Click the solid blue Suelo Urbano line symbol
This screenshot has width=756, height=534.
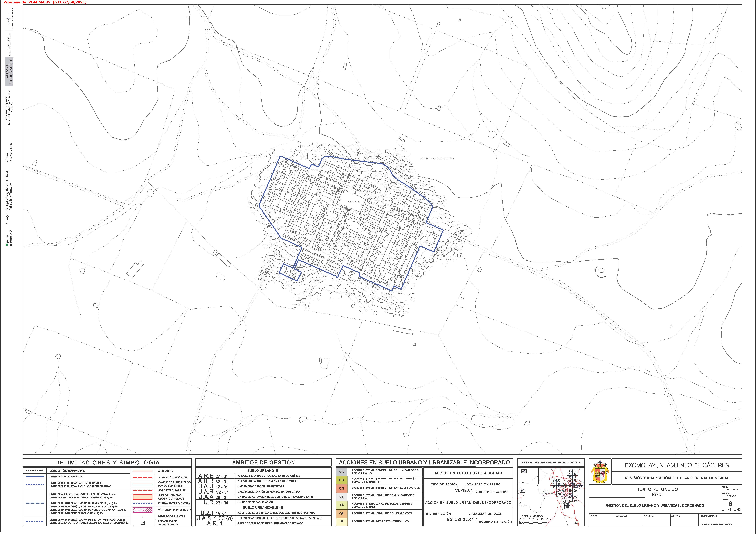[35, 476]
